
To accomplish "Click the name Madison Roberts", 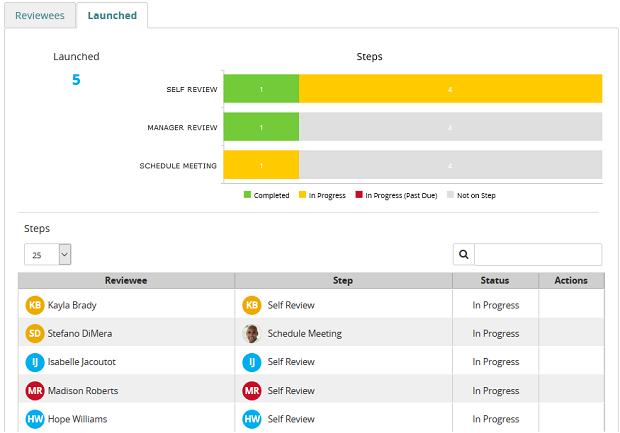I will click(x=83, y=391).
